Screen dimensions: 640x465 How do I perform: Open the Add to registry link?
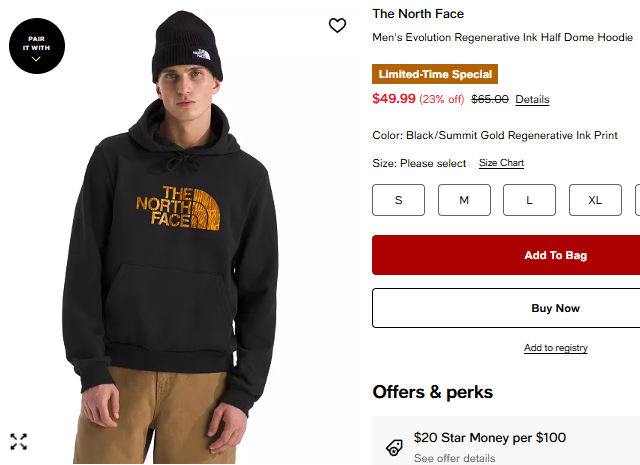pos(556,348)
